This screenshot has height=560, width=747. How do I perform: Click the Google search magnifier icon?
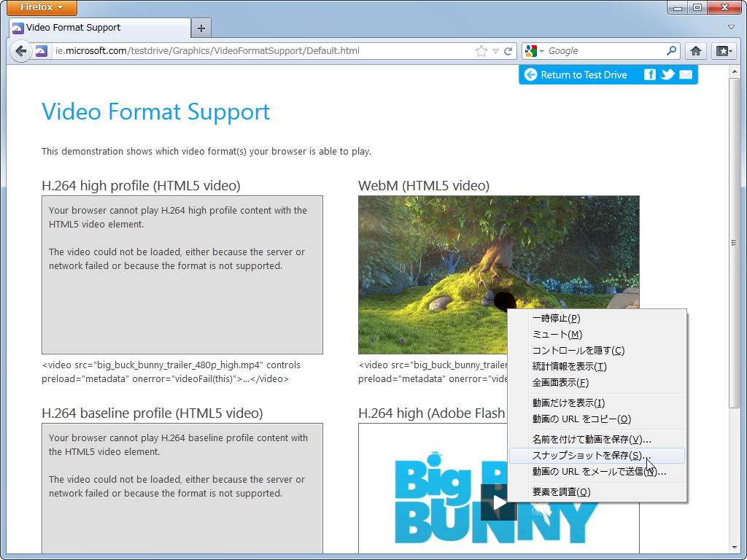[670, 51]
